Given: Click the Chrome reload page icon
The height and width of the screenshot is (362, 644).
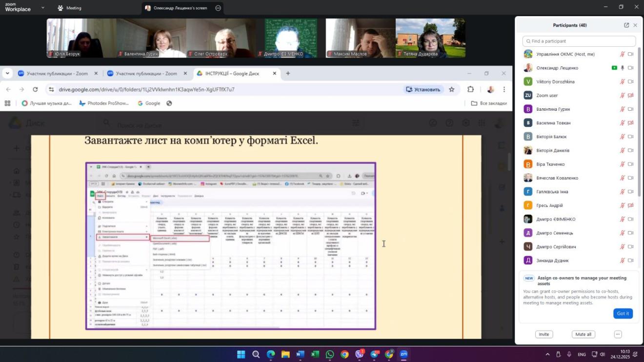Looking at the screenshot, I should (35, 89).
